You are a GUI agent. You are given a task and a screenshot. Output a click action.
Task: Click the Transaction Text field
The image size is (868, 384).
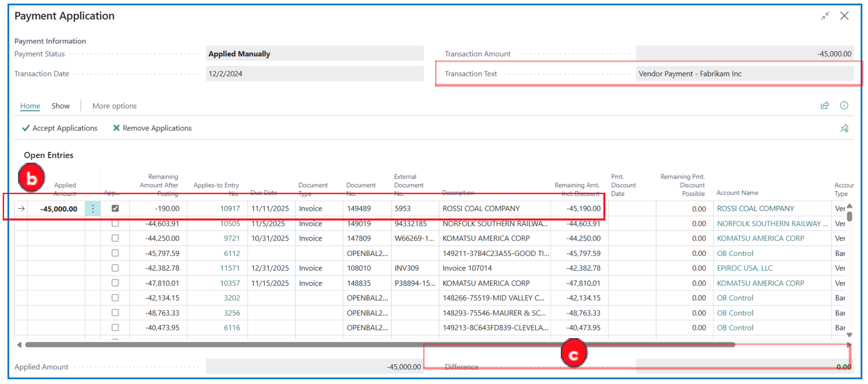(x=744, y=74)
